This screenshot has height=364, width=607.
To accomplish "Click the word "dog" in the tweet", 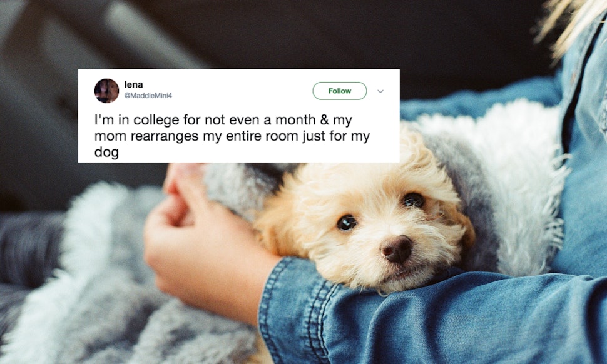I will click(x=106, y=152).
